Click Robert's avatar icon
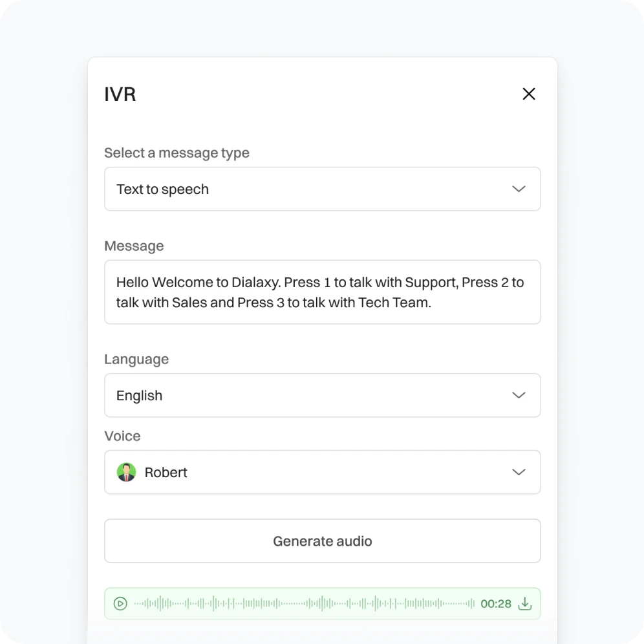 pos(127,472)
